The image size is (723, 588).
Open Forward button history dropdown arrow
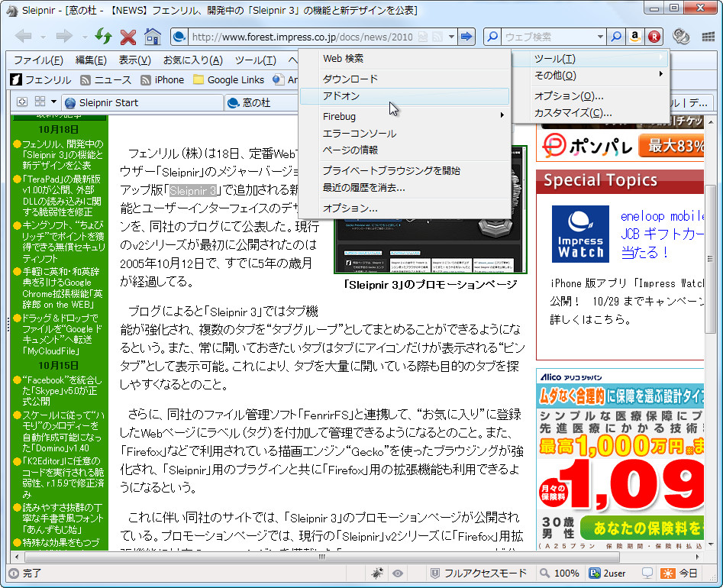[85, 37]
